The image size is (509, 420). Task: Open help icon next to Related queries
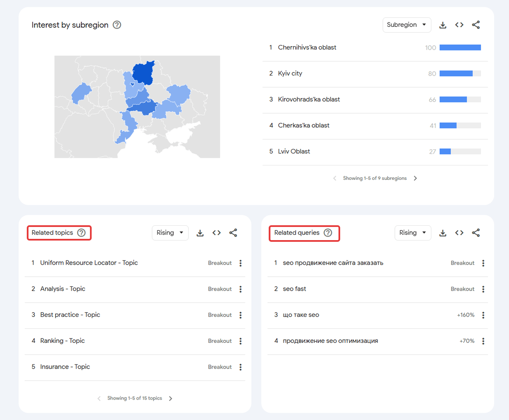[x=328, y=233]
